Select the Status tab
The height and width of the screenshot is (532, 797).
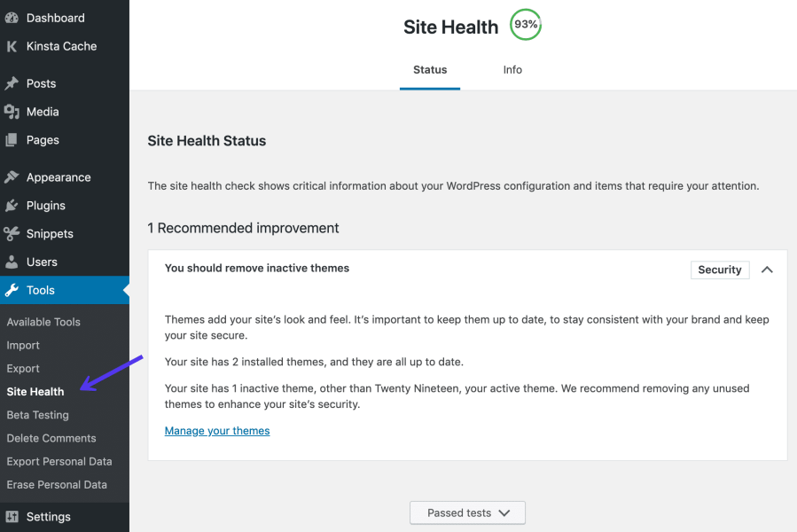[x=430, y=70]
